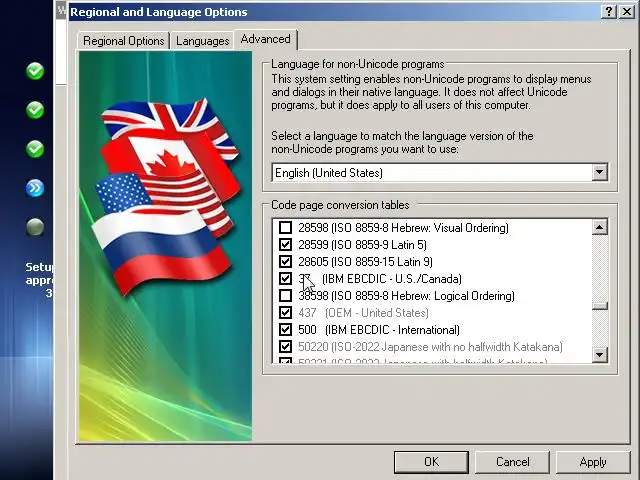Click the code page list scroll up arrow
Image resolution: width=640 pixels, height=480 pixels.
[599, 227]
